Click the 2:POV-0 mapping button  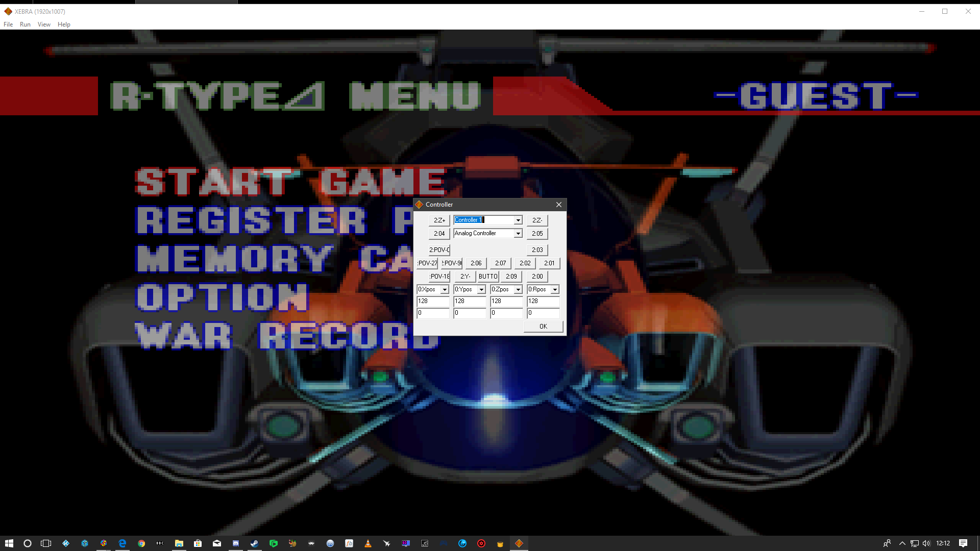[x=439, y=250]
